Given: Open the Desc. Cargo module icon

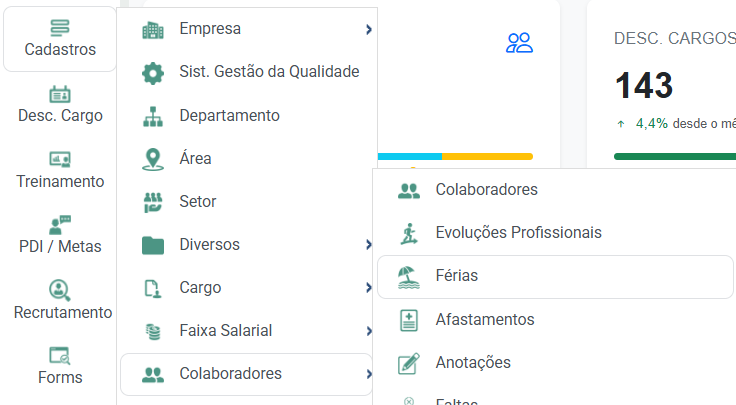Looking at the screenshot, I should [60, 94].
